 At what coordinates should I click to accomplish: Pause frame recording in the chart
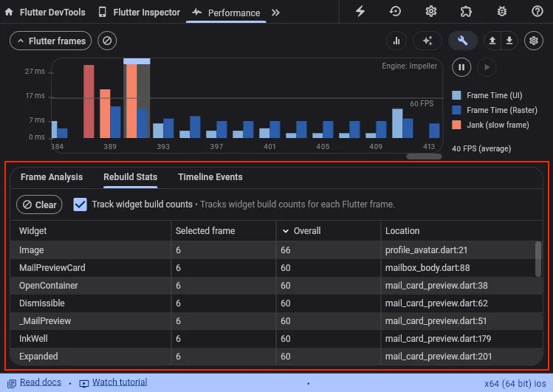[461, 67]
